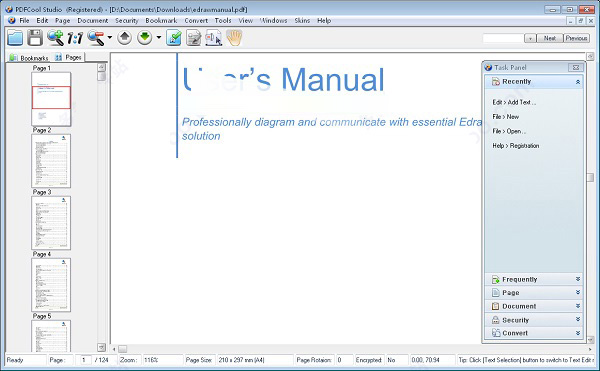Click the Encrypted No status value
Image resolution: width=600 pixels, height=371 pixels.
pos(391,360)
